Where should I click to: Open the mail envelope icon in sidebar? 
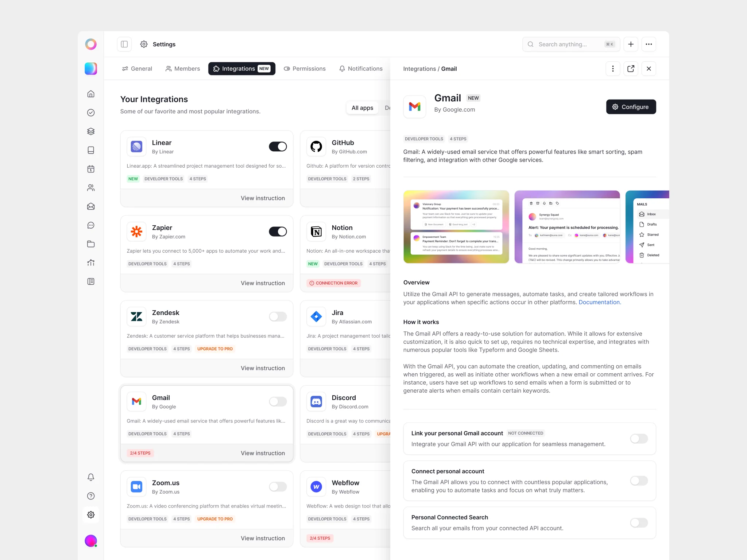tap(91, 207)
